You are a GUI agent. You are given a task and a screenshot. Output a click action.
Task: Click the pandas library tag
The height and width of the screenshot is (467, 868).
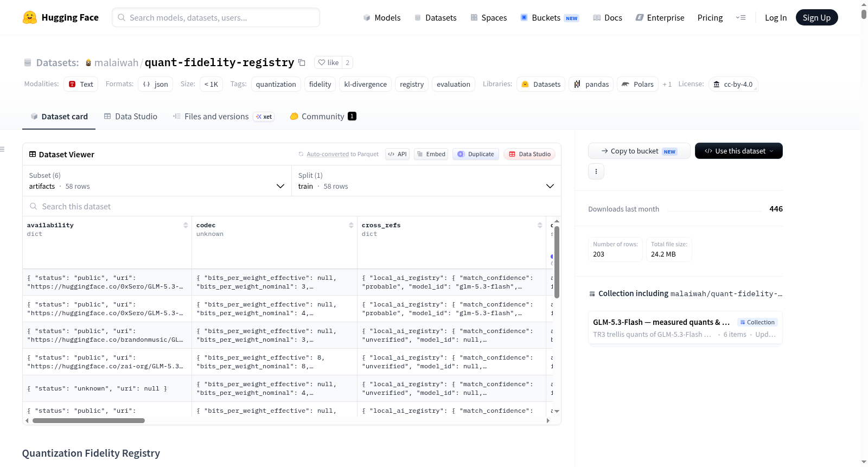[591, 84]
